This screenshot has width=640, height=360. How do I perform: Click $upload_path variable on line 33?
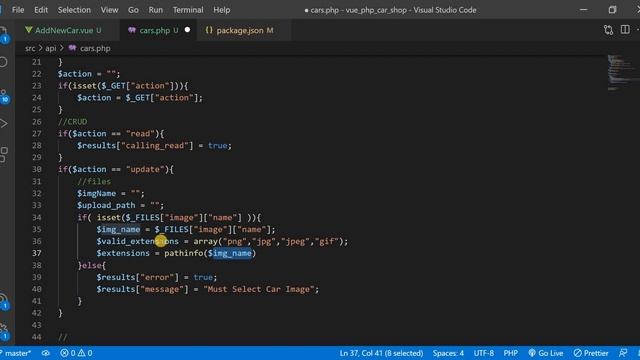106,205
